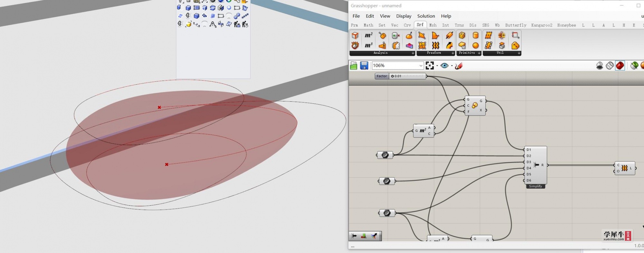The image size is (644, 253).
Task: Switch to wireframe preview mode icon
Action: [610, 66]
